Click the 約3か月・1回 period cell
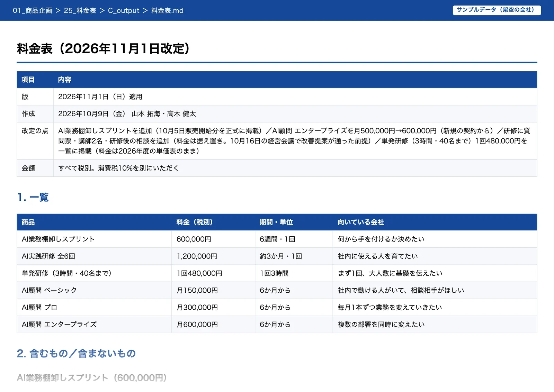554x392 pixels. click(294, 256)
